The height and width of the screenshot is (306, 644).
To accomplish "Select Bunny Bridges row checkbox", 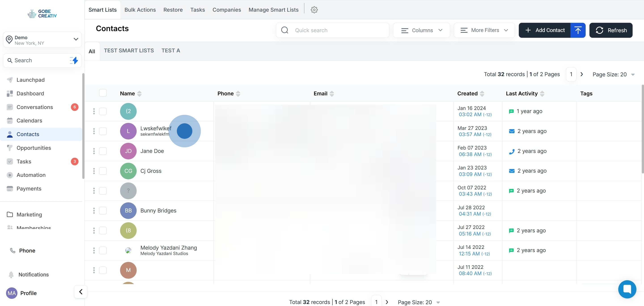I will (103, 211).
